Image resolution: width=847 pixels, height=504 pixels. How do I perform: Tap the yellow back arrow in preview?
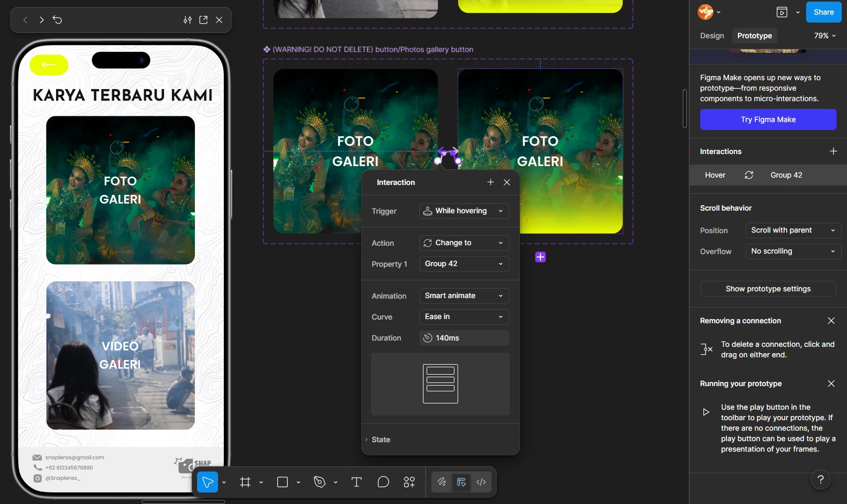(x=49, y=64)
